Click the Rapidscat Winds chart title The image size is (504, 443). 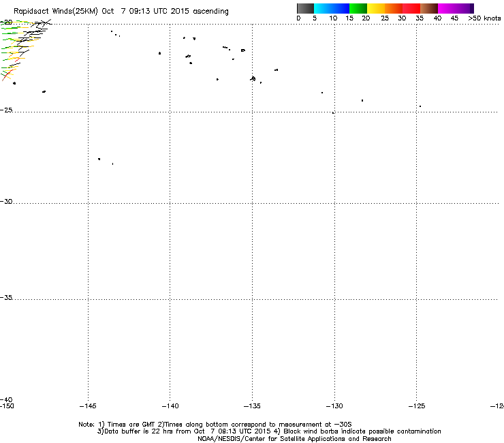tap(121, 12)
